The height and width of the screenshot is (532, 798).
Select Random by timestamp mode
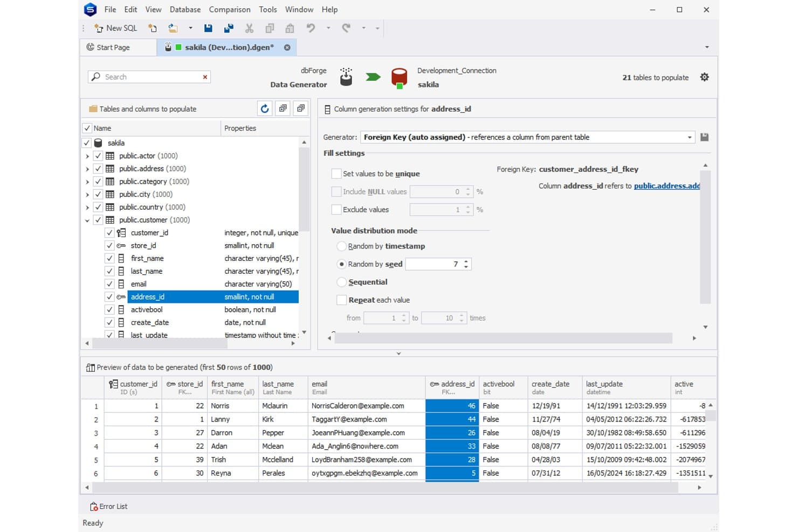coord(341,246)
